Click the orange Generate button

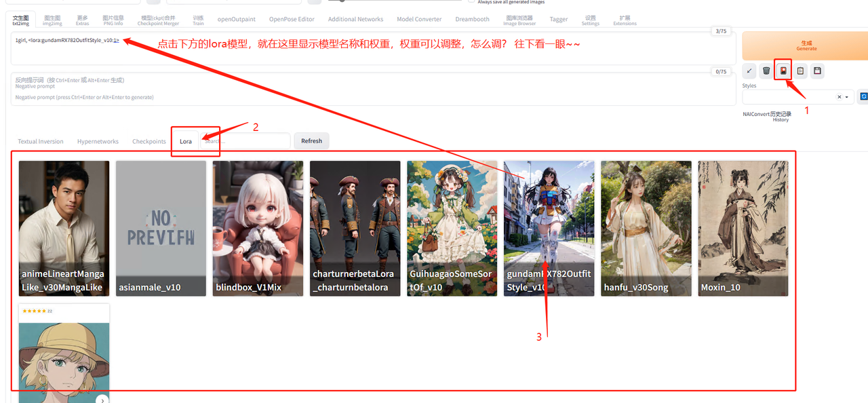(806, 45)
